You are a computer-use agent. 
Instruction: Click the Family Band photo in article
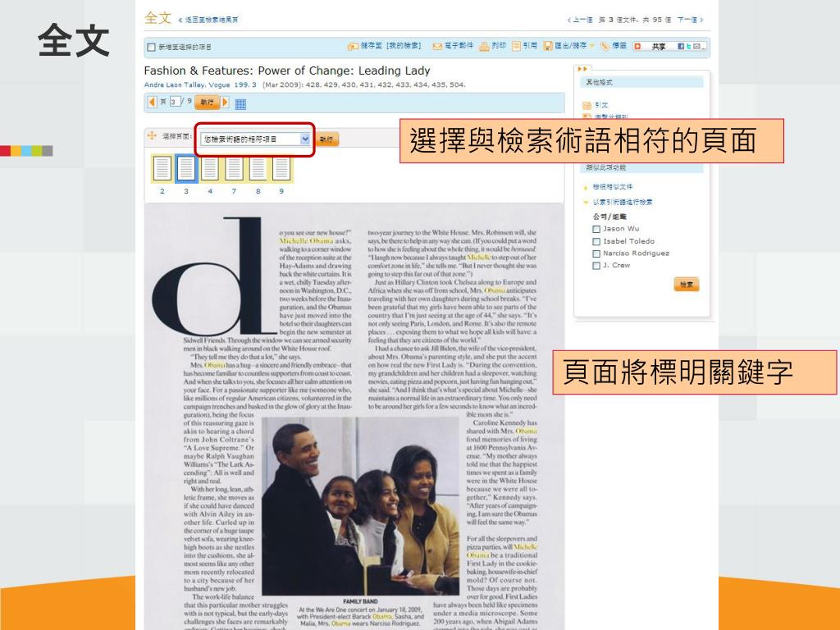(360, 507)
